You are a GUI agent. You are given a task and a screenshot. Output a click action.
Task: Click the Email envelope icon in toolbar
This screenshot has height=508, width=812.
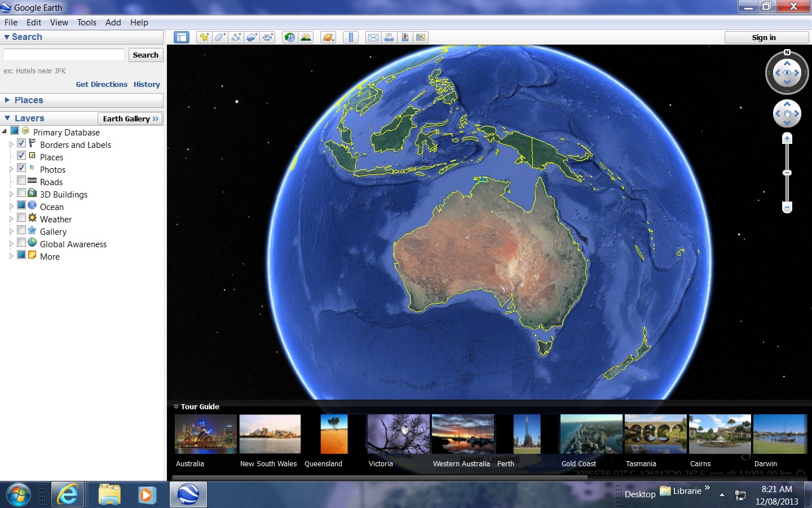point(373,37)
